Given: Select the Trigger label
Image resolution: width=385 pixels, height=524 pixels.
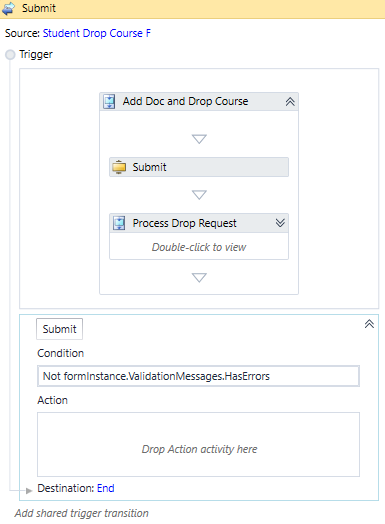Looking at the screenshot, I should (x=36, y=54).
